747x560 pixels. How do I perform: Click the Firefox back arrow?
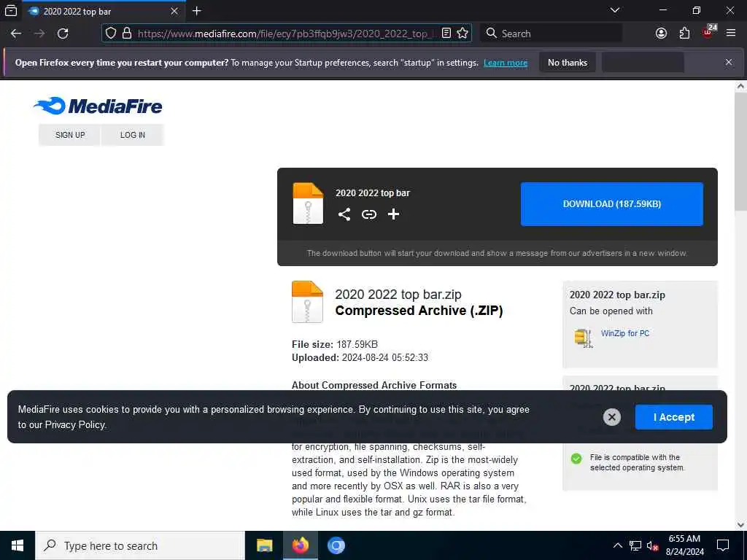(16, 34)
